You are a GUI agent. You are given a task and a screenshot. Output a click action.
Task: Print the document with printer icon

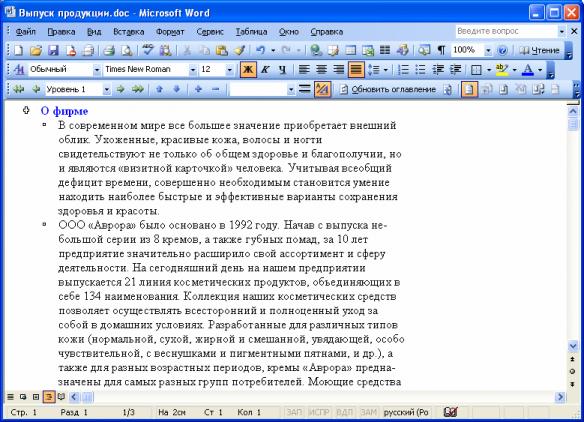point(109,50)
